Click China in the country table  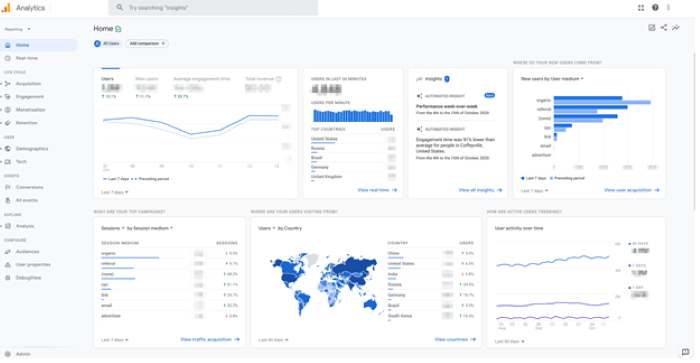click(x=430, y=254)
